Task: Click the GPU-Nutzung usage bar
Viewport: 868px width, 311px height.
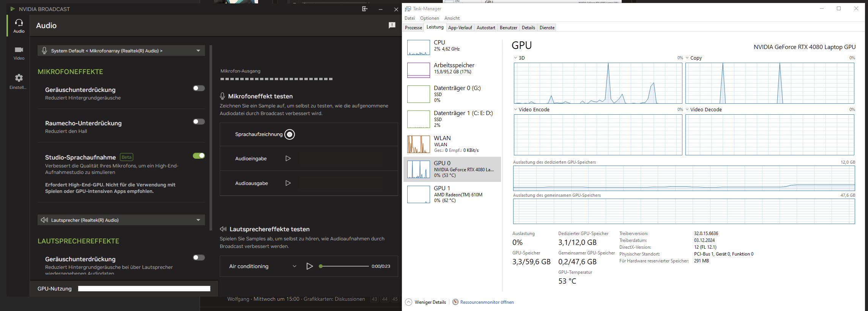Action: (x=144, y=289)
